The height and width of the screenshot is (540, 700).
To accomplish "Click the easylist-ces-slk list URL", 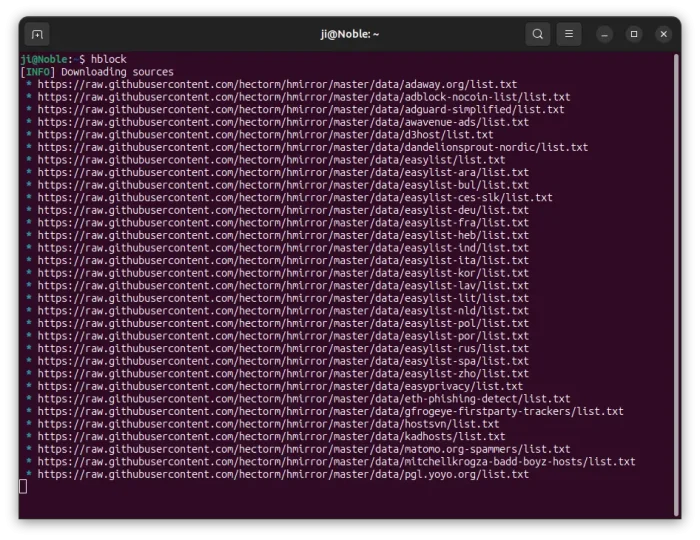I will pos(295,197).
